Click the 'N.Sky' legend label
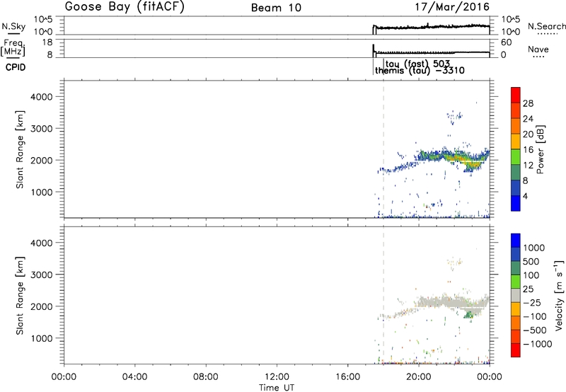 click(x=13, y=26)
